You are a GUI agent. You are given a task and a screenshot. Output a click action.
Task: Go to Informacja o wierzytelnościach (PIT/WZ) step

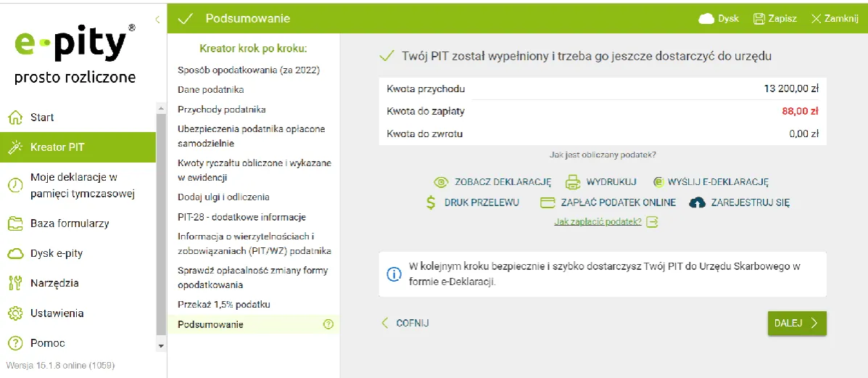coord(255,244)
